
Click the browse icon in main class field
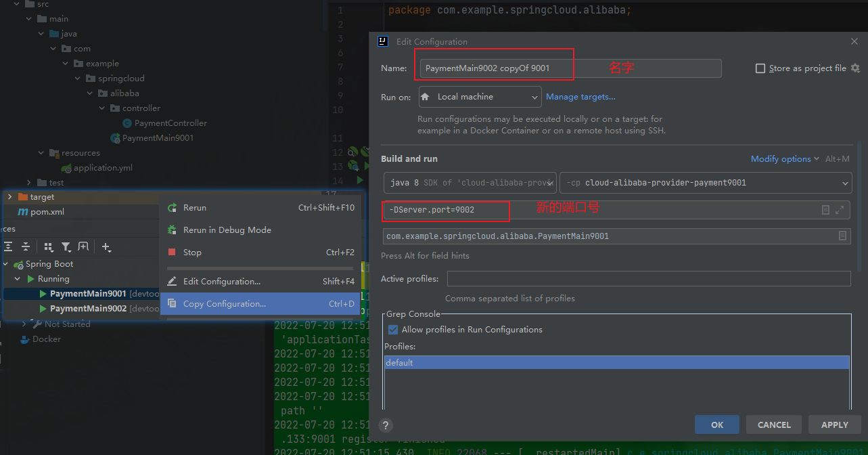tap(842, 236)
